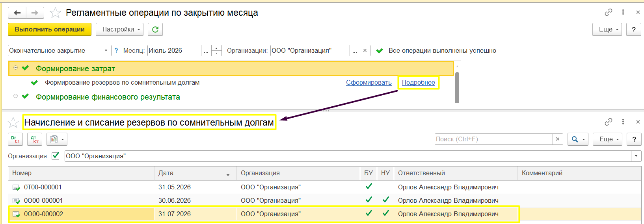Click the forward navigation arrow
This screenshot has width=644, height=224.
click(x=35, y=13)
